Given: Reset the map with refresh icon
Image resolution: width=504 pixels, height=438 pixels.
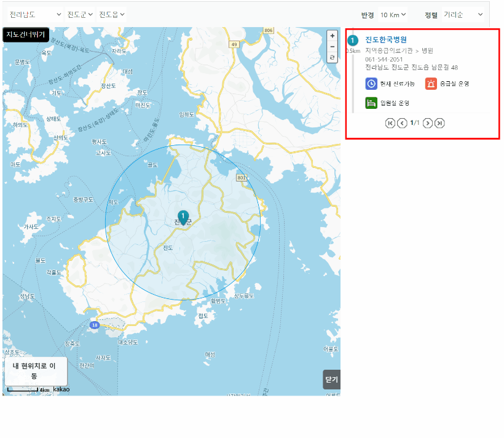Looking at the screenshot, I should click(x=332, y=58).
